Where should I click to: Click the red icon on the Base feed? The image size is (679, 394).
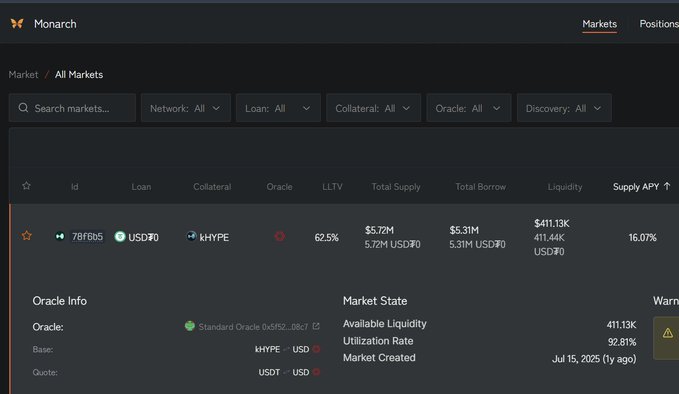tap(317, 349)
